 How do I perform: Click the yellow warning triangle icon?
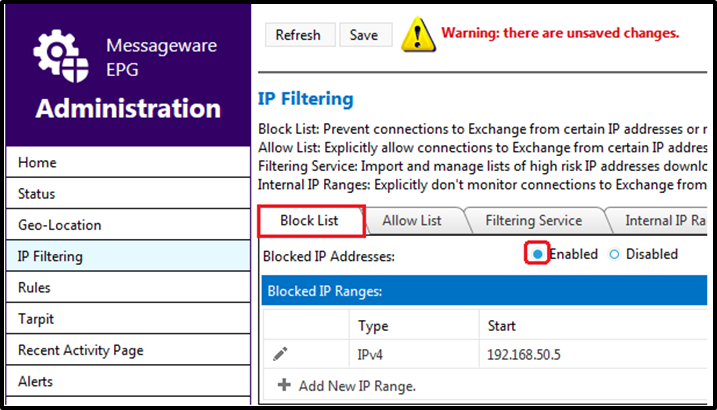[x=417, y=34]
